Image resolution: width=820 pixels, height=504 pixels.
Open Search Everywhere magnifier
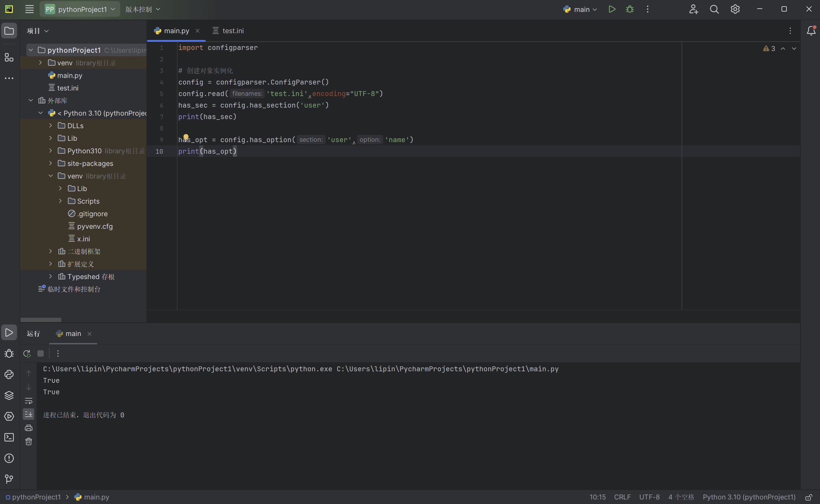(714, 9)
